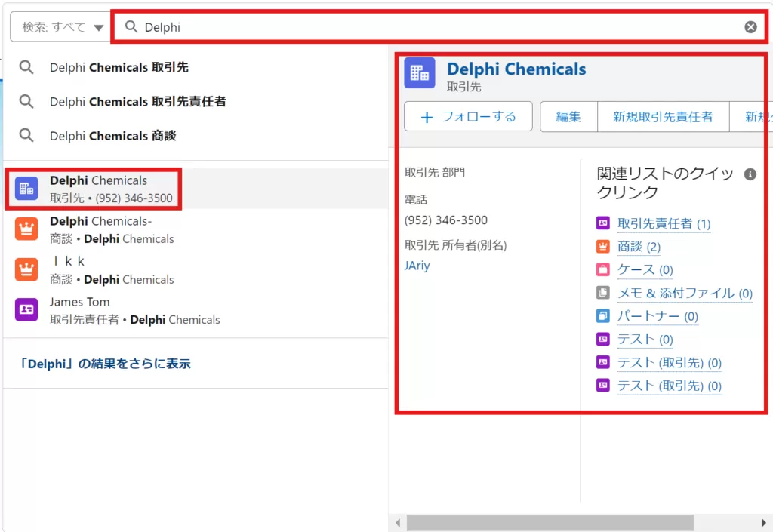Click the 編集 button
This screenshot has height=532, width=773.
(568, 117)
